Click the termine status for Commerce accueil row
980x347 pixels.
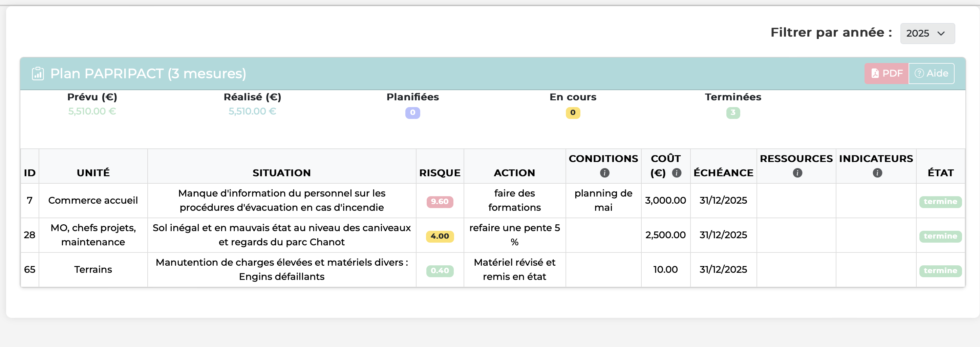[940, 202]
